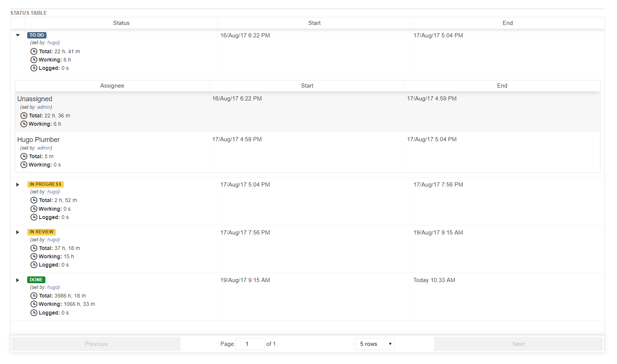This screenshot has height=364, width=617.
Task: Click the Previous page button
Action: [96, 344]
